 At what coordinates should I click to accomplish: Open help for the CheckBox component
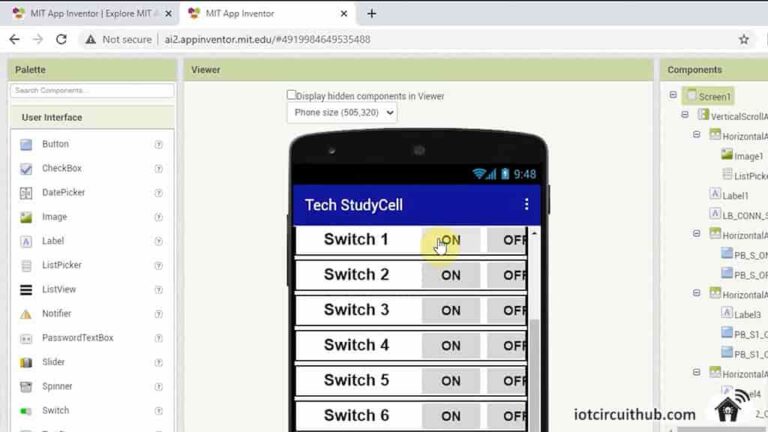click(x=159, y=168)
